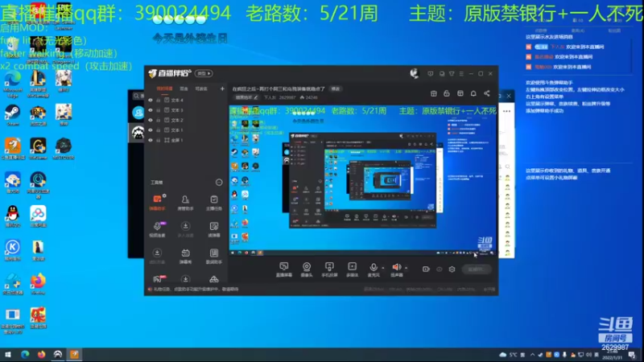The height and width of the screenshot is (362, 644).
Task: Click Edge in the taskbar
Action: (x=25, y=355)
